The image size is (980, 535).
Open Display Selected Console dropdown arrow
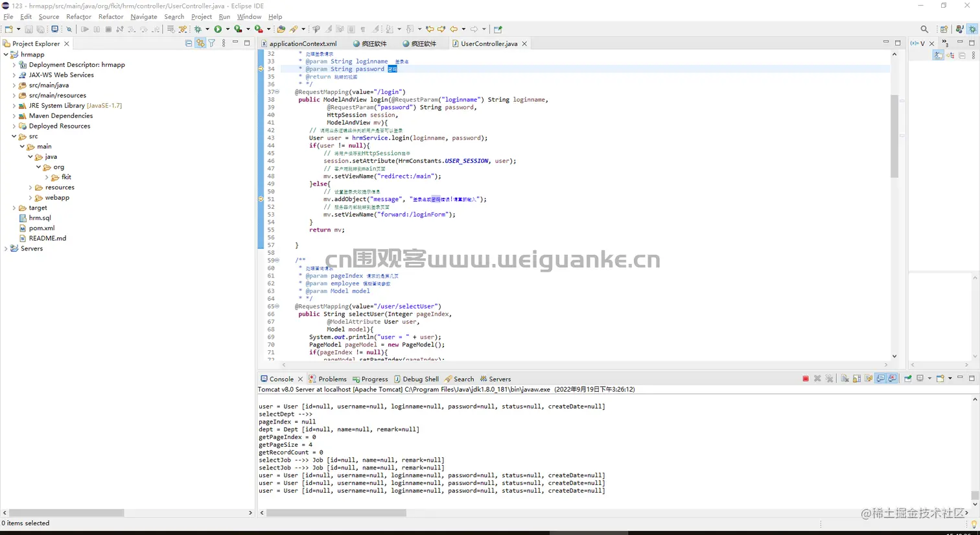929,379
